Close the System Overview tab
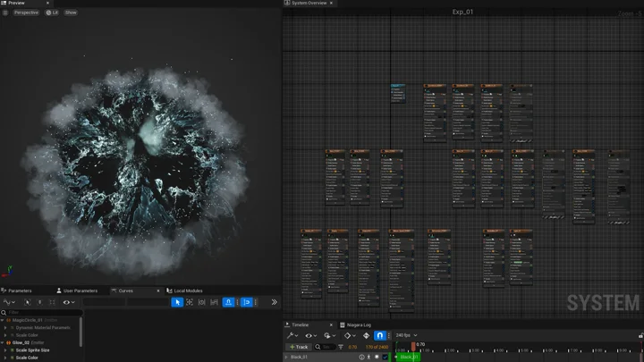 tap(331, 3)
